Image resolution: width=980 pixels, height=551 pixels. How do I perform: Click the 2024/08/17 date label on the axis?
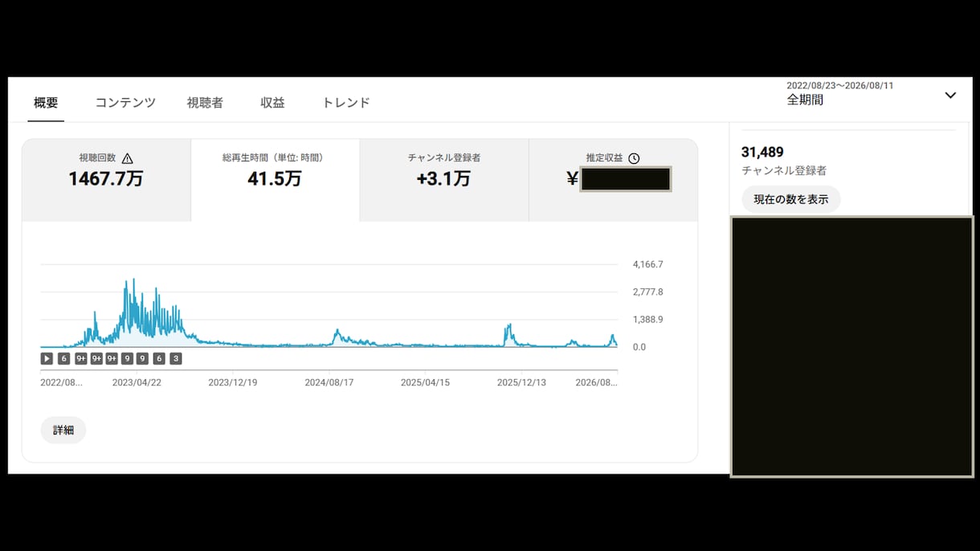(329, 382)
